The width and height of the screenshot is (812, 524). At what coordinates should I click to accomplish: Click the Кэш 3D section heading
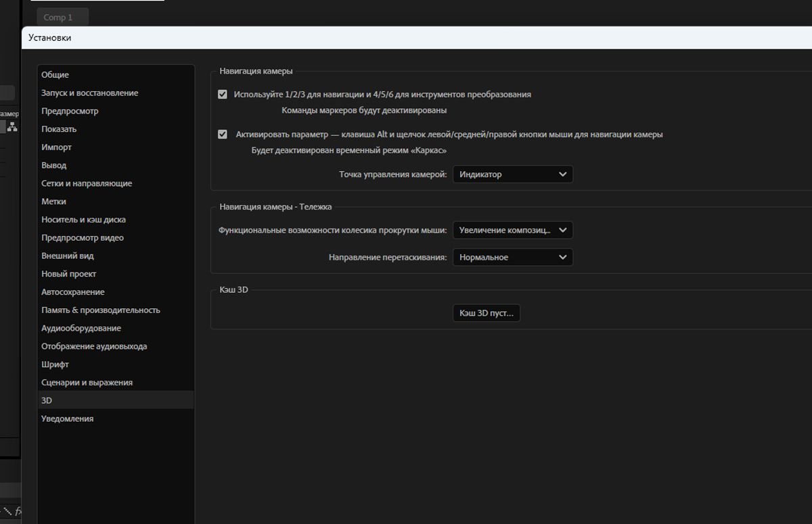pos(234,290)
